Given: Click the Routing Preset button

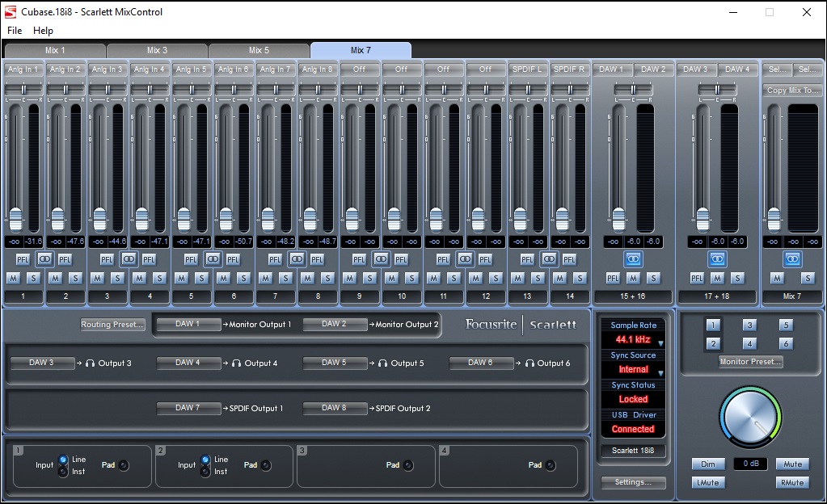Looking at the screenshot, I should pyautogui.click(x=113, y=325).
